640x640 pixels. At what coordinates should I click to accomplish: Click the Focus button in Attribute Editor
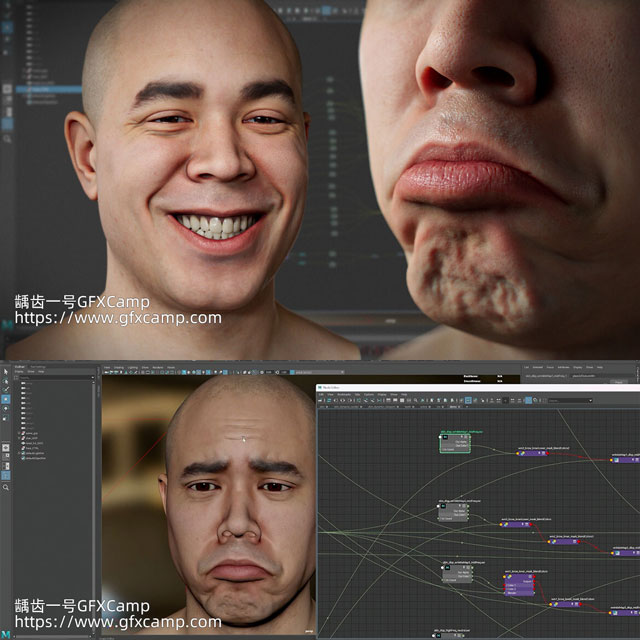[x=619, y=382]
